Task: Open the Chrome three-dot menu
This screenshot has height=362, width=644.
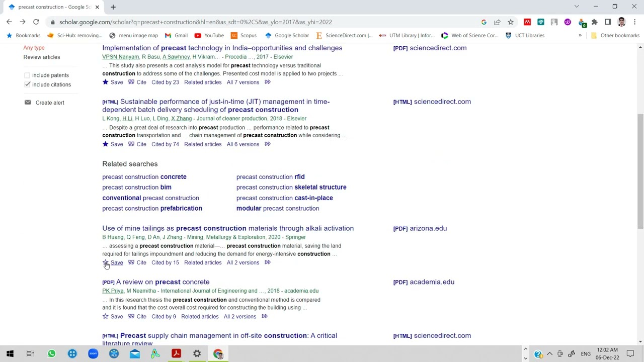Action: click(634, 22)
